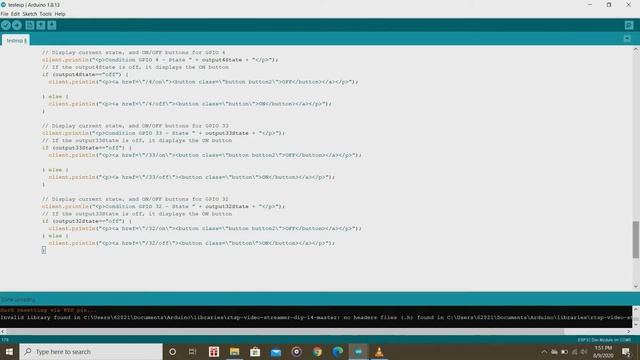Open the notification center icon
The width and height of the screenshot is (640, 360).
[x=626, y=352]
